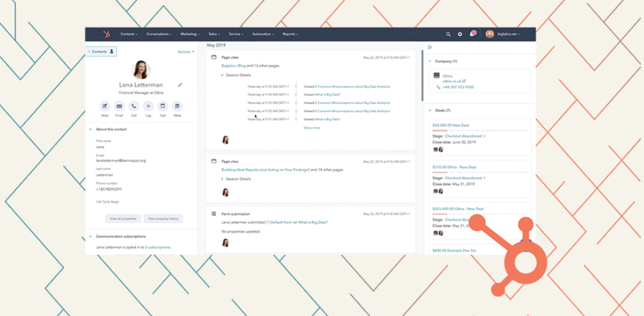
Task: Open the Contacts menu in navbar
Action: point(129,34)
